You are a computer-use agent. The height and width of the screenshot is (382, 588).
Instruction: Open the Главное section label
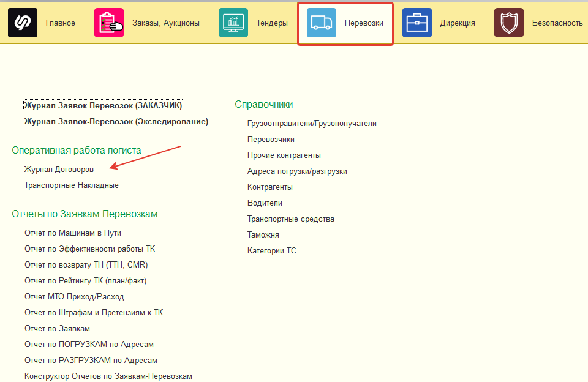61,23
